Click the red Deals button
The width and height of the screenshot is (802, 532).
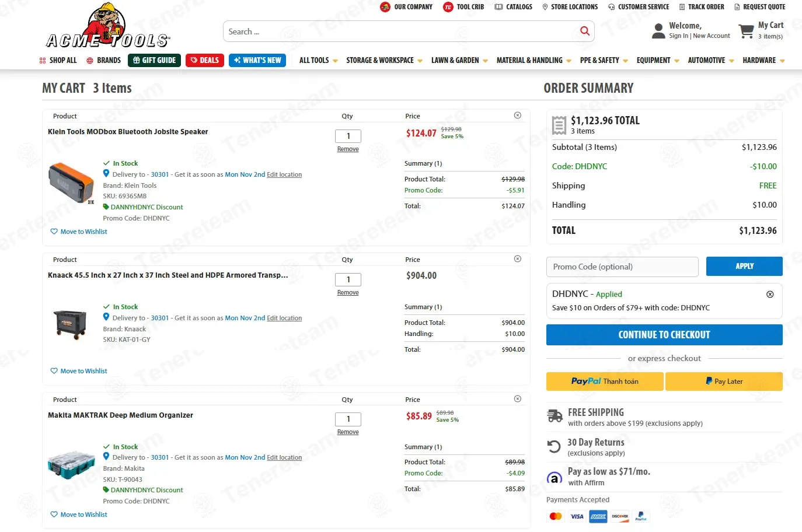205,60
